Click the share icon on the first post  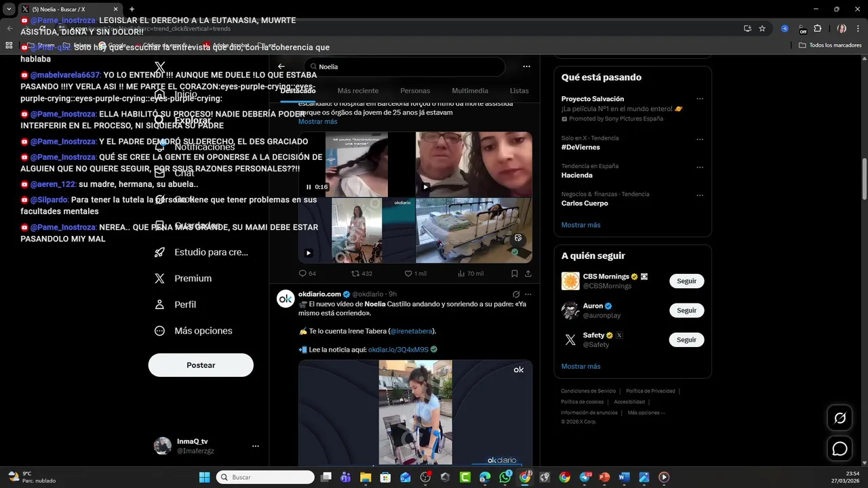click(x=528, y=273)
